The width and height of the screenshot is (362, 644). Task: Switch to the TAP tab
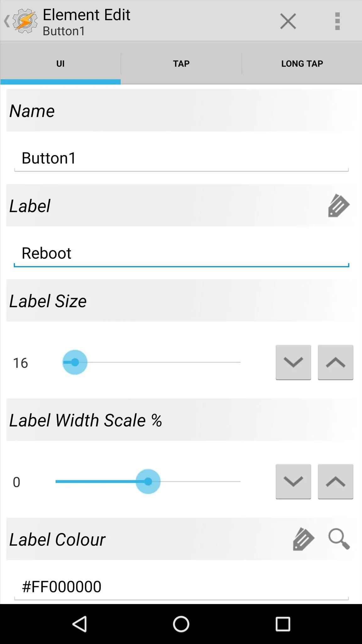pyautogui.click(x=181, y=64)
